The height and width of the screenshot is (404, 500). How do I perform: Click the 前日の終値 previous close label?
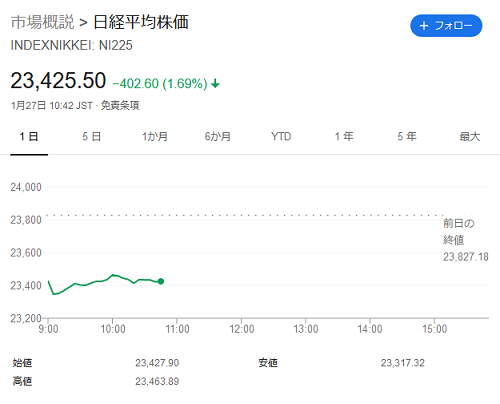459,232
